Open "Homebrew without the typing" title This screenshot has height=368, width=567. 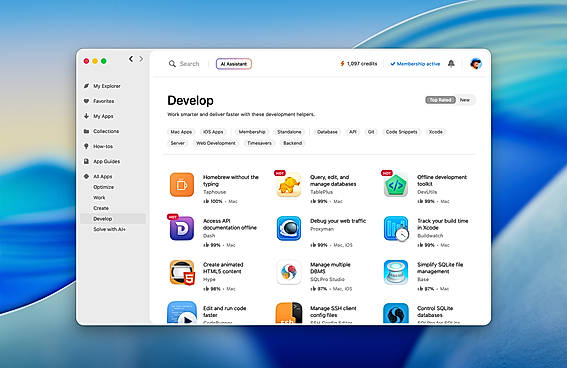click(231, 180)
